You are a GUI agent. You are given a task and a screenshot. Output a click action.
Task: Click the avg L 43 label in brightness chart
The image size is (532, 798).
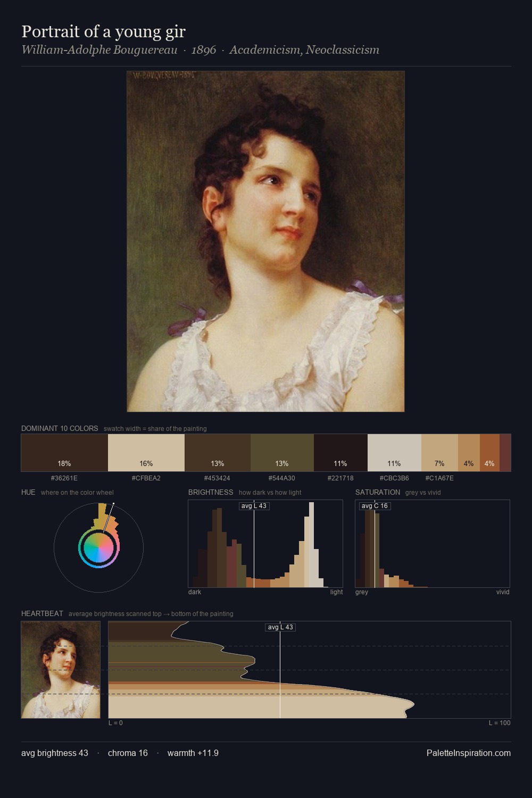[x=254, y=506]
